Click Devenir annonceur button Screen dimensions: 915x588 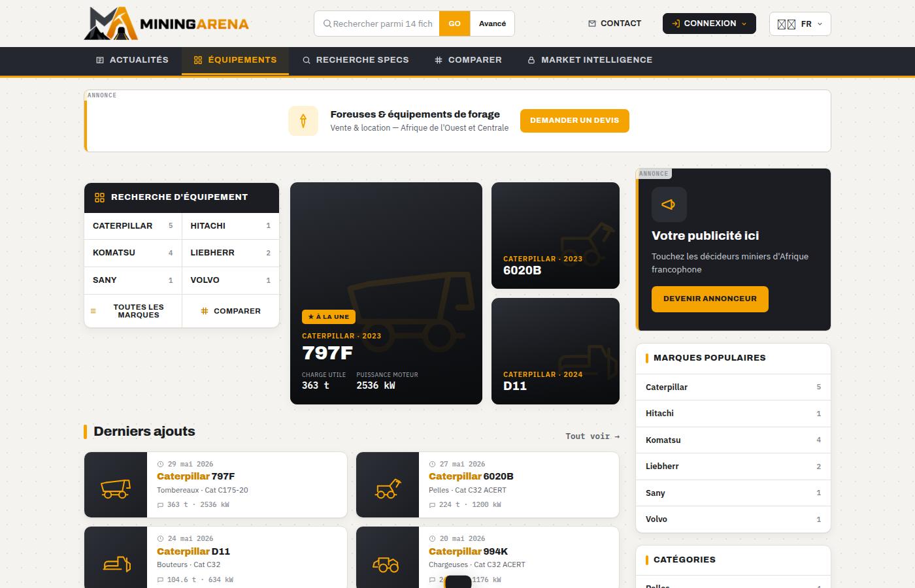710,299
